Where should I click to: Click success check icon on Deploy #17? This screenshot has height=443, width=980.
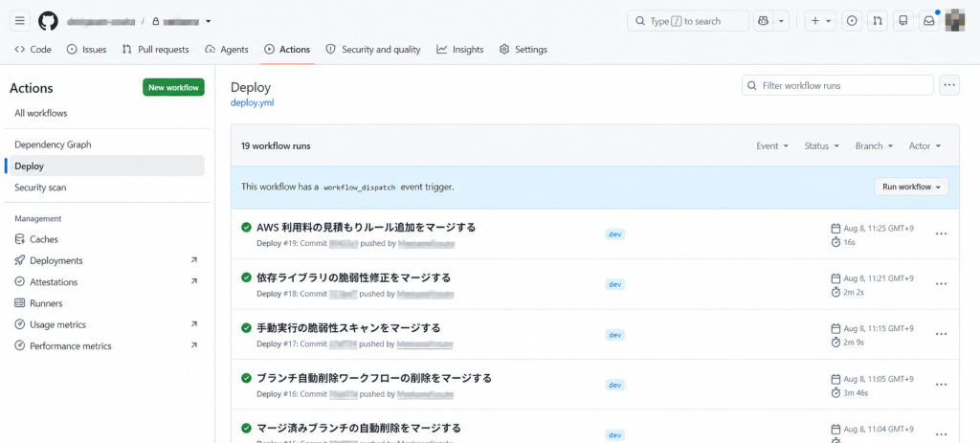[x=246, y=328]
